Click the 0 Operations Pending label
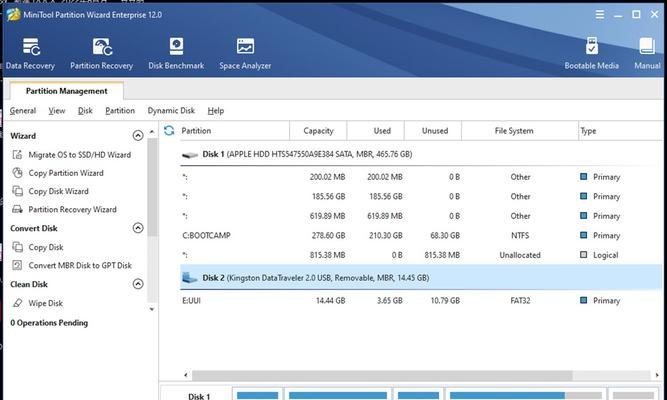Viewport: 667px width, 400px height. click(x=49, y=323)
